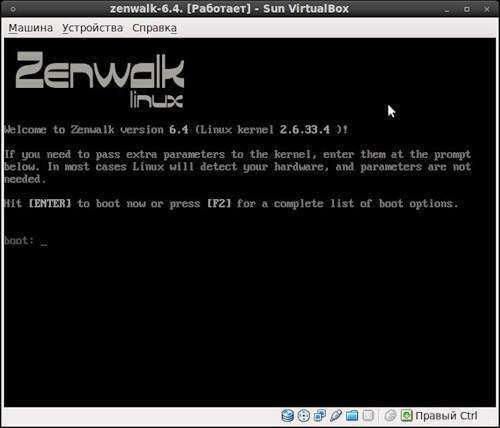
Task: Open the Справка menu
Action: point(154,28)
